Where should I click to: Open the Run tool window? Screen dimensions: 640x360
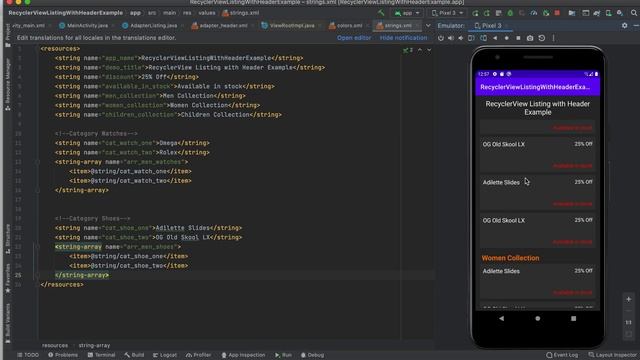[283, 355]
